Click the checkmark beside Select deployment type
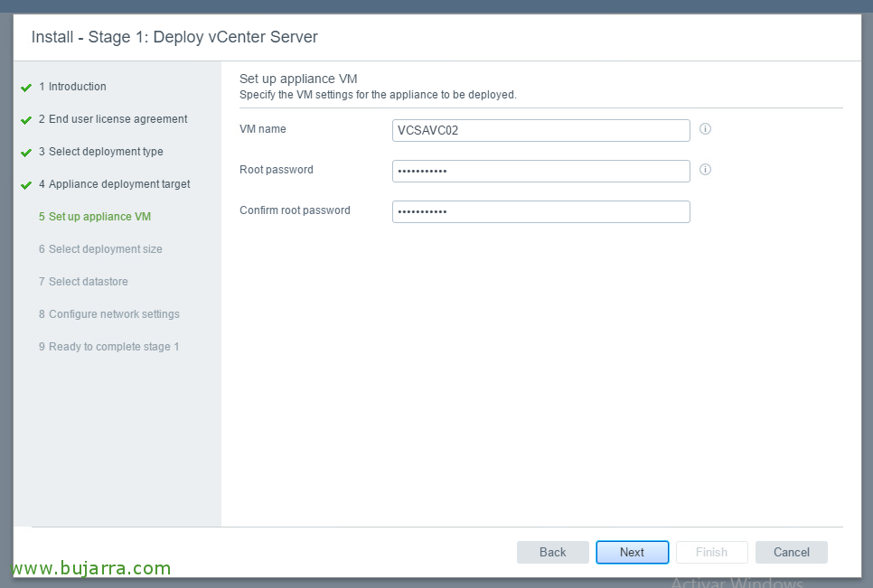This screenshot has height=588, width=873. pos(26,153)
